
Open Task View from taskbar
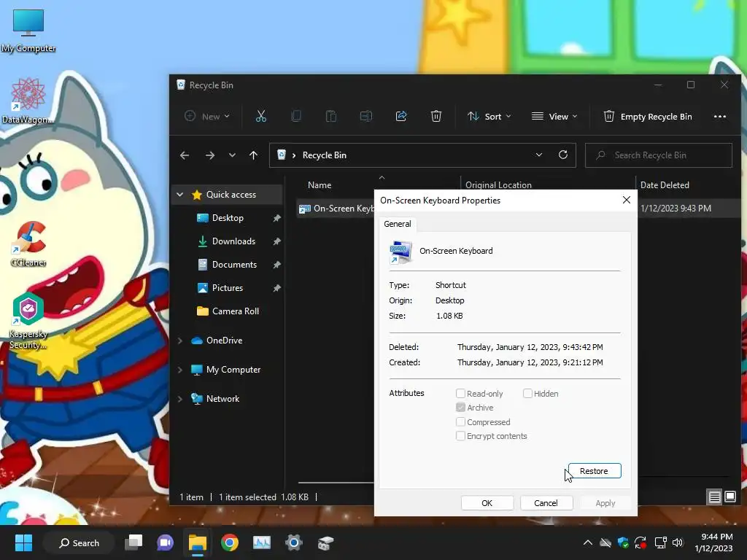click(x=133, y=542)
